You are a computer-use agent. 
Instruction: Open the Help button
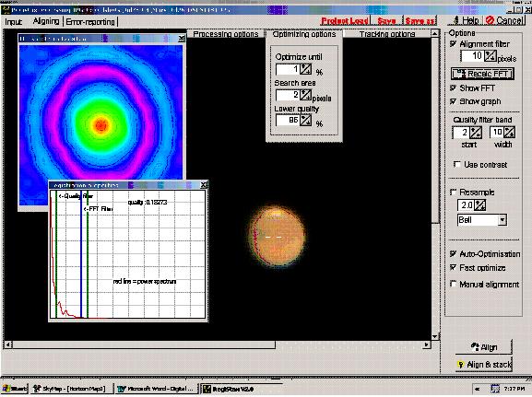[x=466, y=20]
